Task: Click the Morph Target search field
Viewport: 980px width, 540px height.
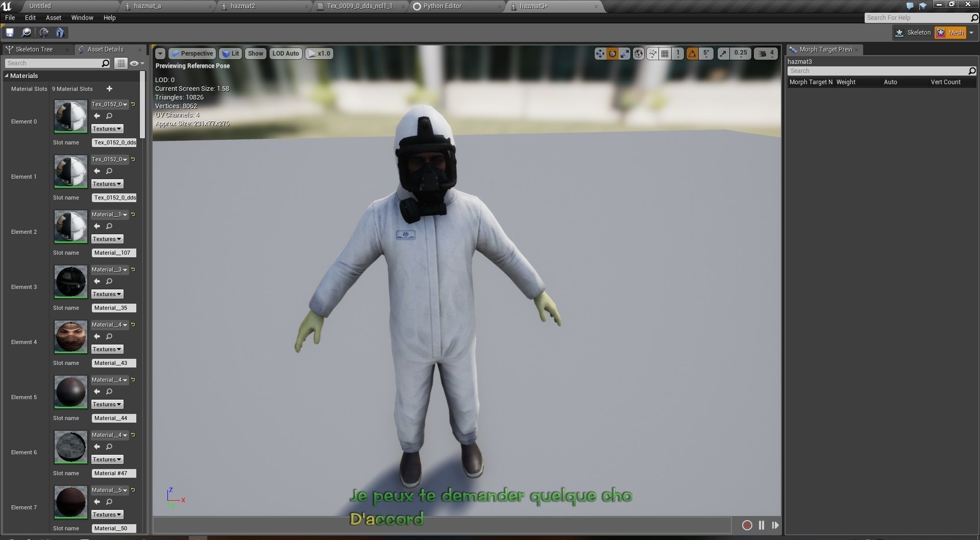Action: coord(881,71)
